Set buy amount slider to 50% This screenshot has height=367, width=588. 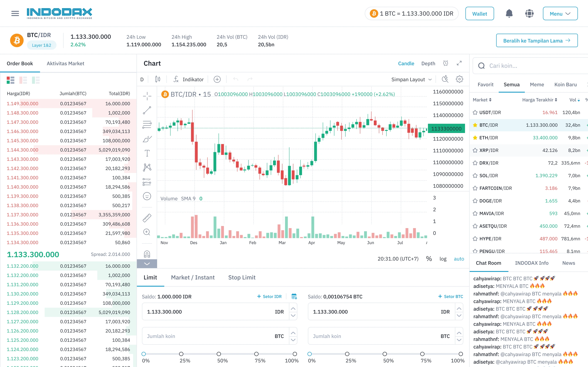pyautogui.click(x=219, y=354)
